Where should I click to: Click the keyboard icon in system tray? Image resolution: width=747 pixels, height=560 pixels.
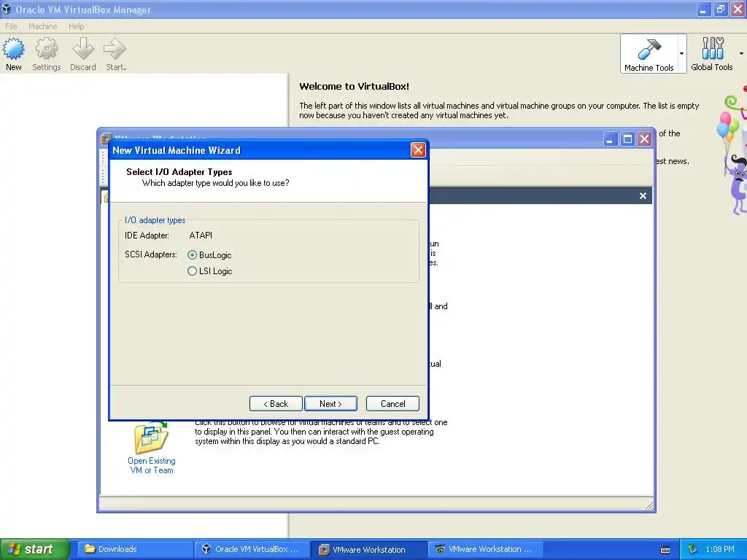coord(665,550)
